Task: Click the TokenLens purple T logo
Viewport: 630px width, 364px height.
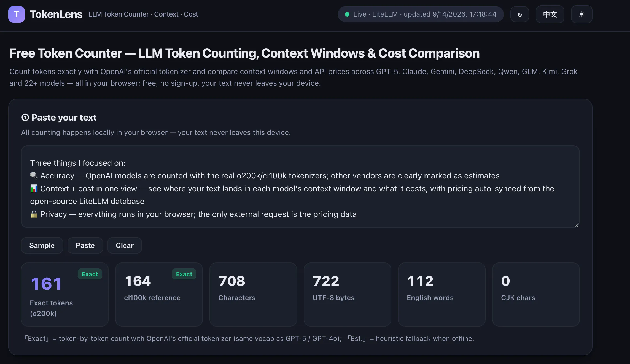Action: tap(17, 14)
